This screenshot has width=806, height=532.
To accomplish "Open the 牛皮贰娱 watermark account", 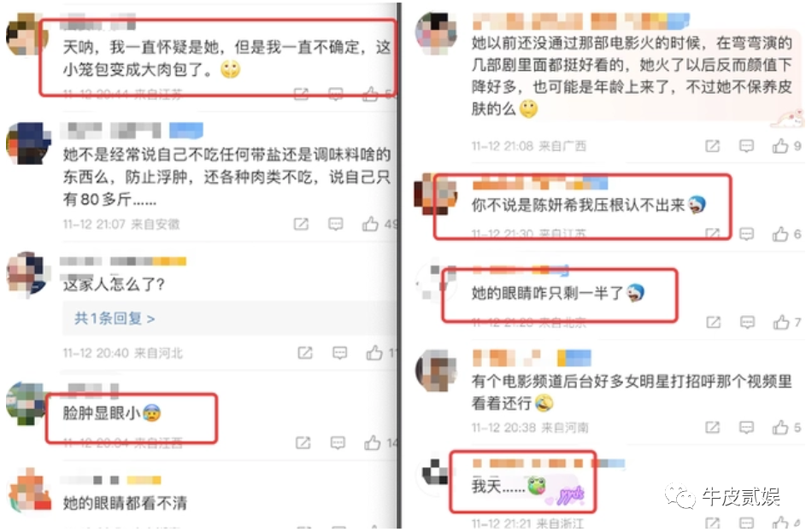I will tap(723, 497).
